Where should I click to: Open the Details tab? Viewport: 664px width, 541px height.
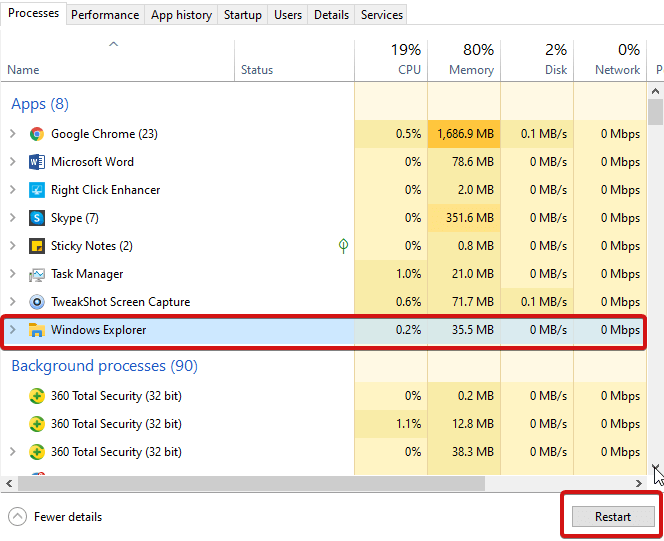pos(332,15)
